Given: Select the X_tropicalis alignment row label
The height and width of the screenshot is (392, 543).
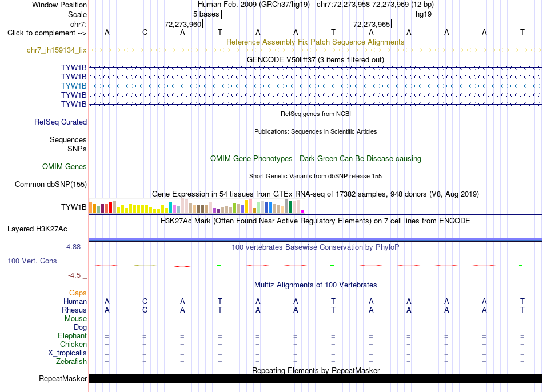Looking at the screenshot, I should [67, 353].
